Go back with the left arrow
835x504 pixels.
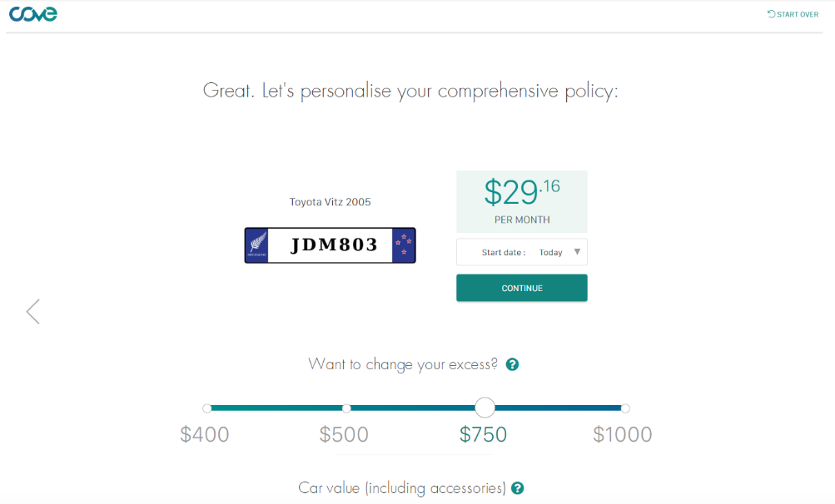pyautogui.click(x=32, y=312)
